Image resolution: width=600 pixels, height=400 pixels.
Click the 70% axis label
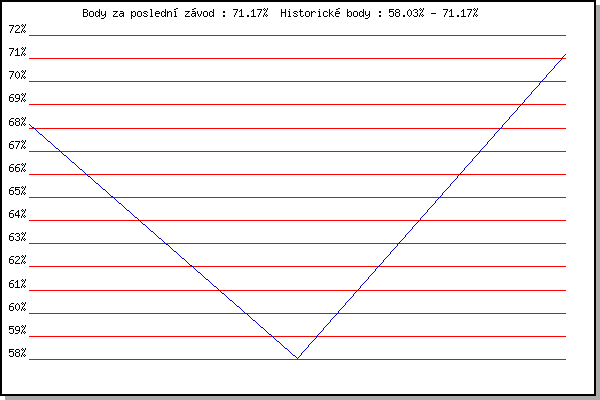coord(17,75)
